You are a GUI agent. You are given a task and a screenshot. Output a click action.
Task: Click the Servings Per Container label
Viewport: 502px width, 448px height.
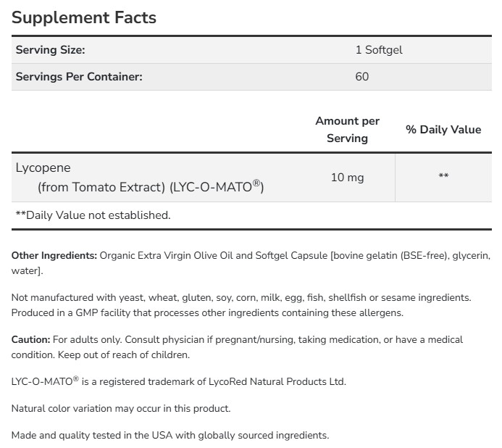pos(79,76)
